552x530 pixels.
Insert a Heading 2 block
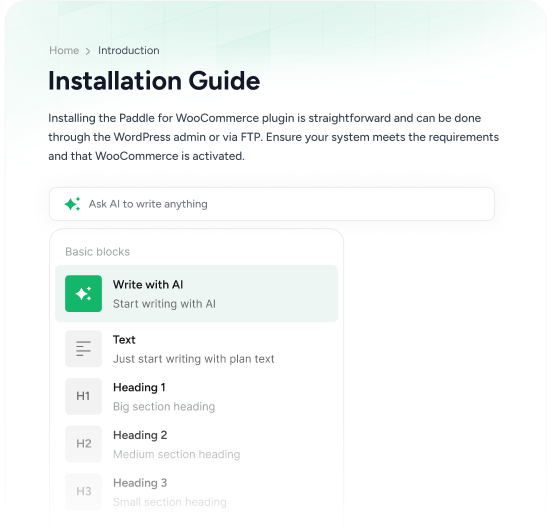click(x=196, y=444)
